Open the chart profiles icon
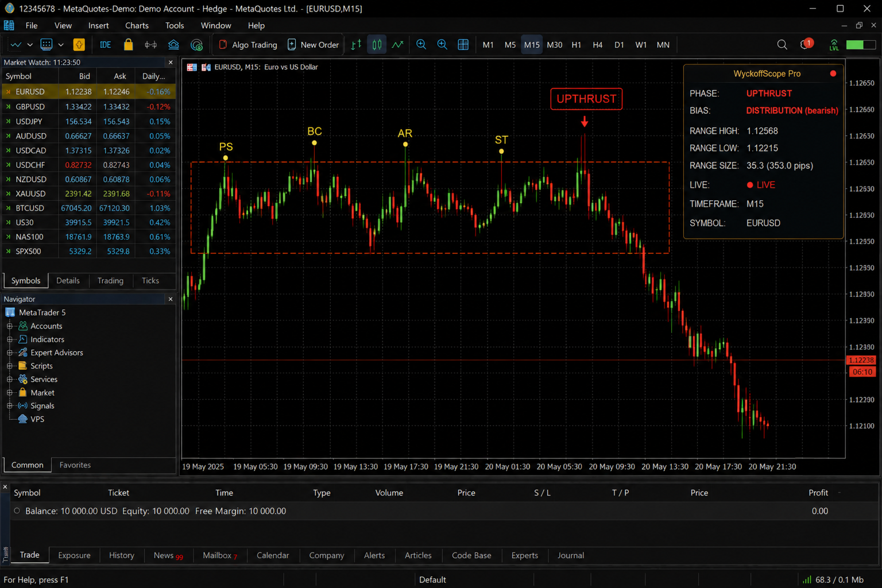 pyautogui.click(x=47, y=45)
